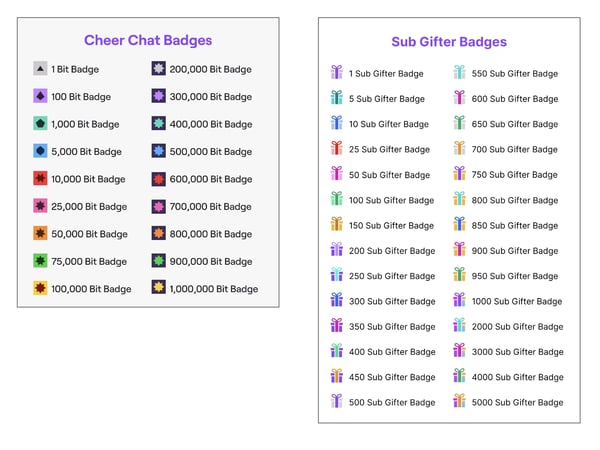Image resolution: width=600 pixels, height=450 pixels.
Task: Select the pink 25,000 Bit Badge icon
Action: pyautogui.click(x=39, y=206)
